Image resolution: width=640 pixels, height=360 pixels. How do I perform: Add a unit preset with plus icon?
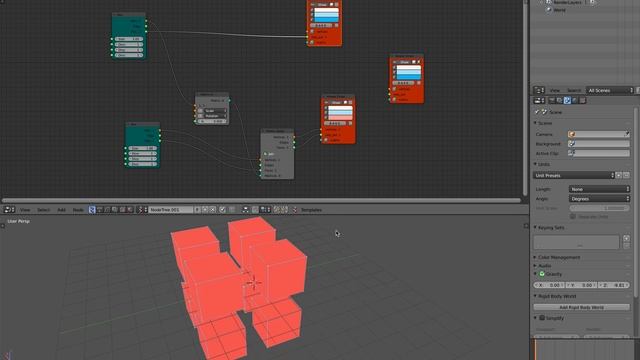coord(619,175)
